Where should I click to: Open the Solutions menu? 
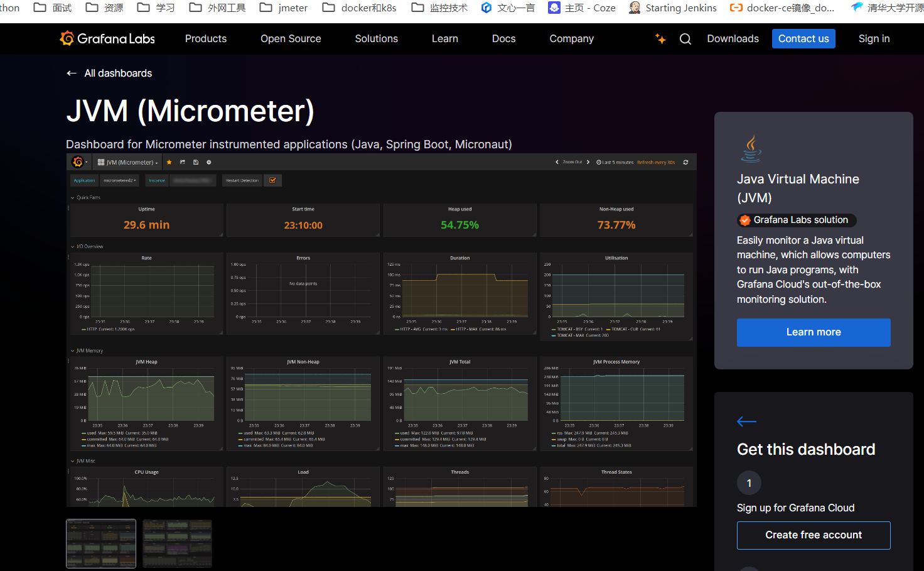click(x=377, y=39)
